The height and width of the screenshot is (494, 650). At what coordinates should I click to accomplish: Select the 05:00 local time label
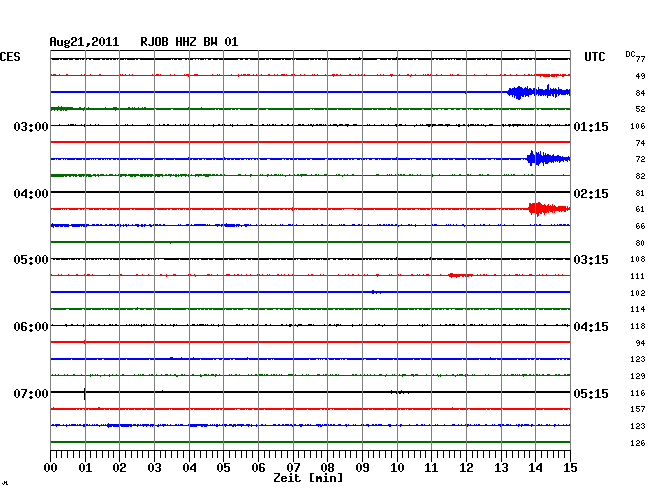(x=31, y=260)
